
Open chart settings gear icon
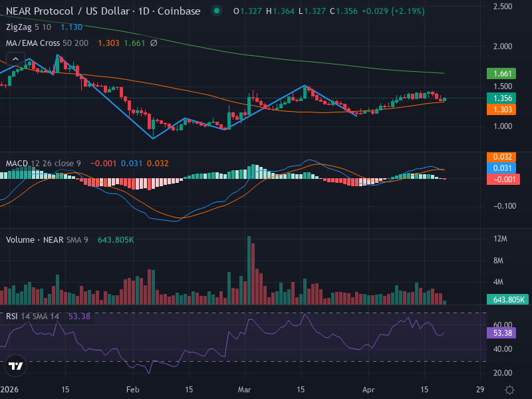click(509, 390)
